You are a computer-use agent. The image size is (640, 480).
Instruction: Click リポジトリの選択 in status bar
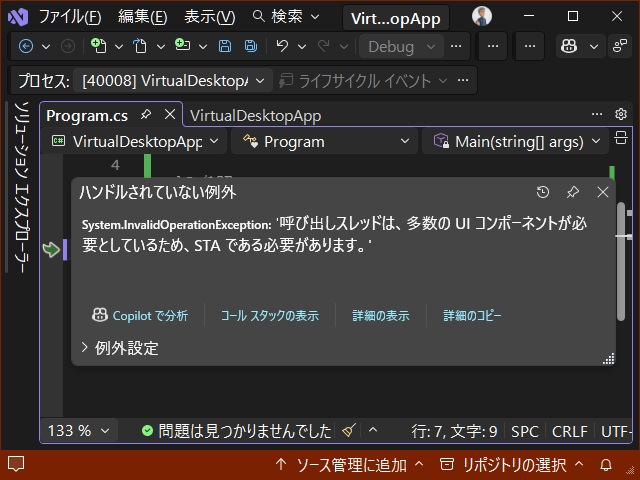(x=512, y=464)
